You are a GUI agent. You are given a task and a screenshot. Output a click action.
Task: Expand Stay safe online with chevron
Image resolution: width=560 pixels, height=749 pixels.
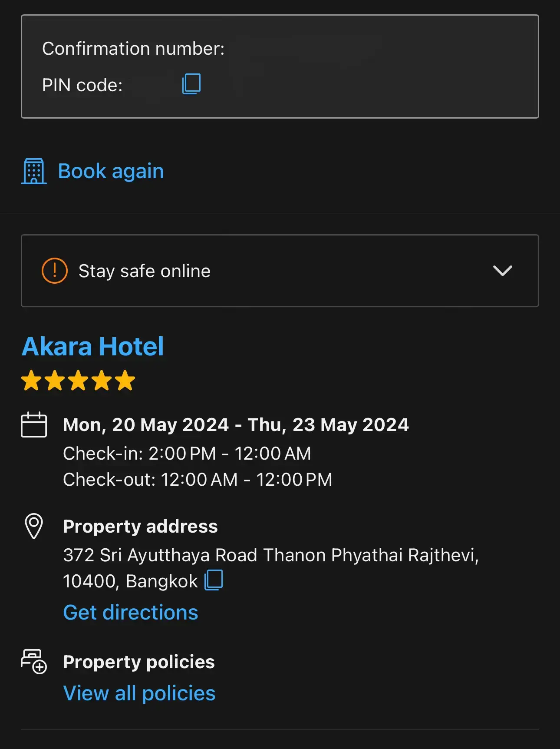(x=503, y=271)
